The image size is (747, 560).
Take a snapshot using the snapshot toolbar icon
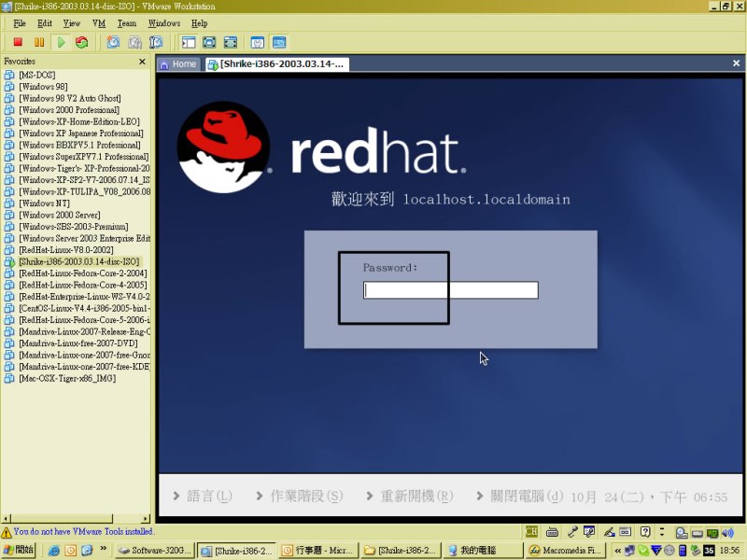(113, 42)
